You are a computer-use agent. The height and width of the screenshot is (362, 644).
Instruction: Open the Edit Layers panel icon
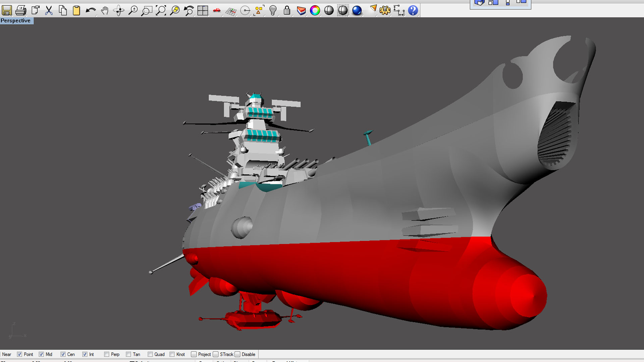coord(301,10)
